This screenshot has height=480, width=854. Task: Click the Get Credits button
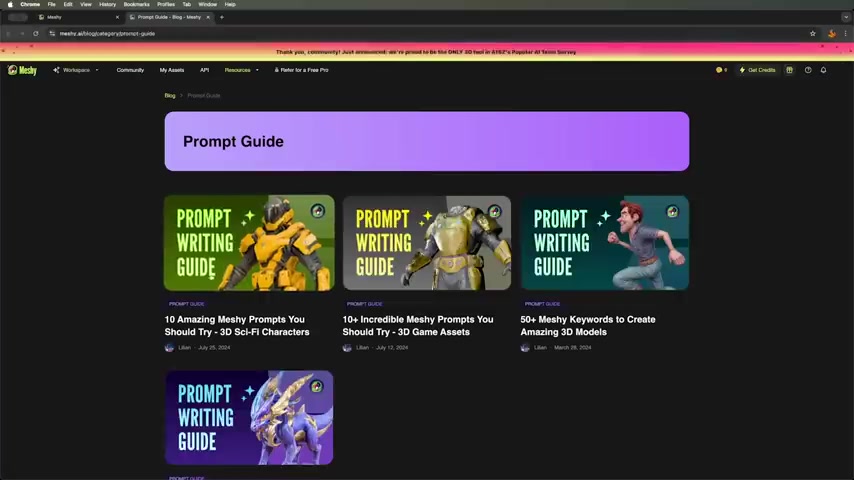pos(757,70)
